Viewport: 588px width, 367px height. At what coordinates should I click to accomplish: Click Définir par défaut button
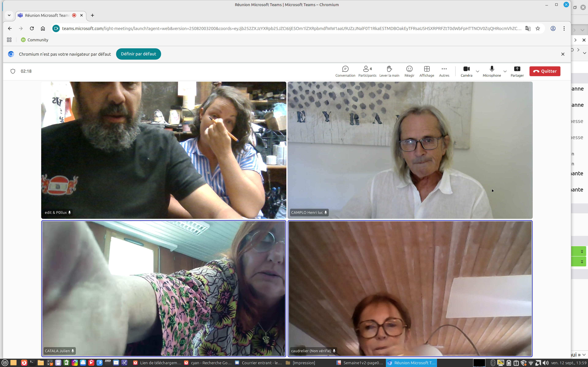138,54
